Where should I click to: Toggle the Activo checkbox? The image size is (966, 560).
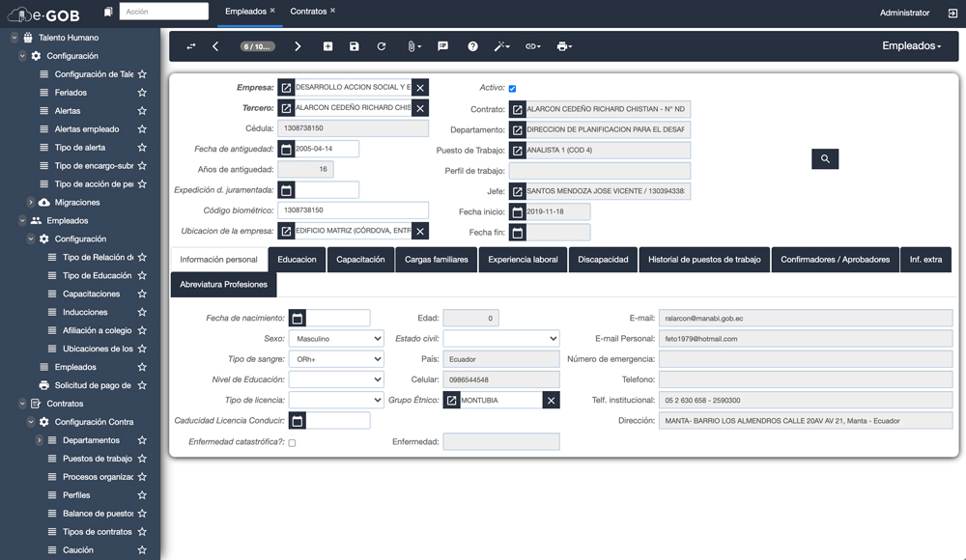click(512, 89)
